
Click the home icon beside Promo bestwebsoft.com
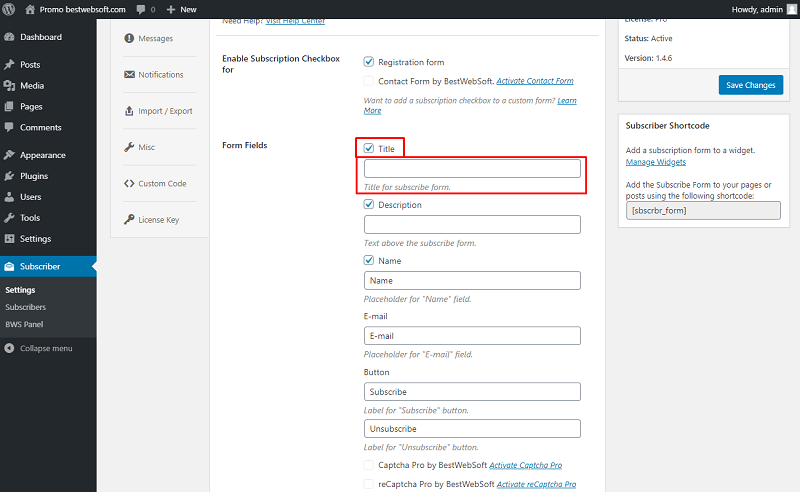pos(30,9)
